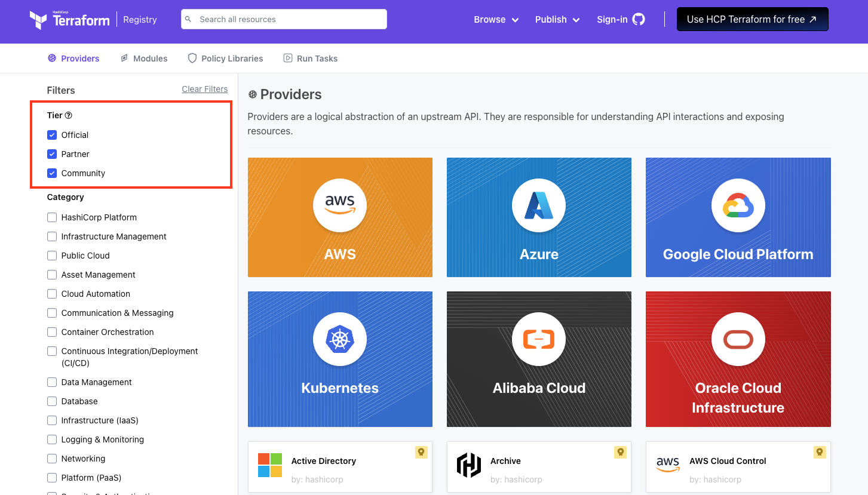Enable the Asset Management filter
The image size is (868, 495).
point(52,275)
